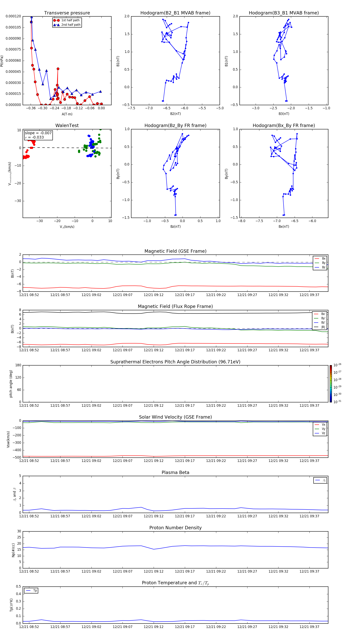Click the 'Hodogram(Bz_By FR frame)' title
The width and height of the screenshot is (351, 644).
(x=175, y=125)
